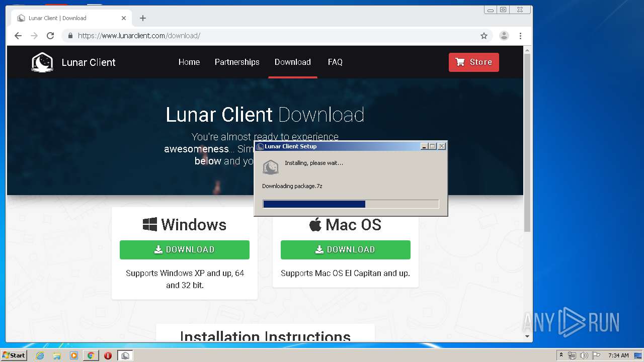Launch media player from the taskbar
The width and height of the screenshot is (644, 362).
[x=74, y=355]
